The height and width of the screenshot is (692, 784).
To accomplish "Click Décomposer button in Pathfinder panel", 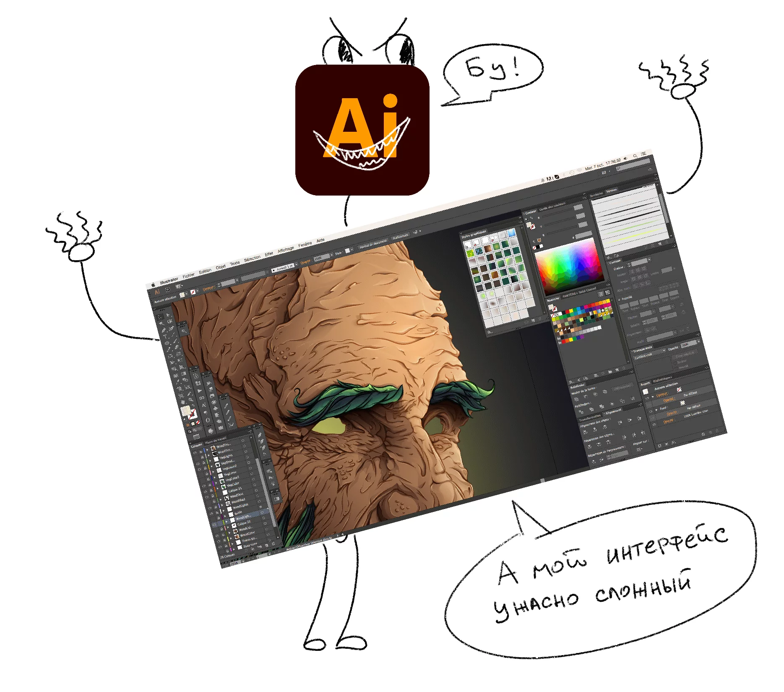I will [623, 387].
